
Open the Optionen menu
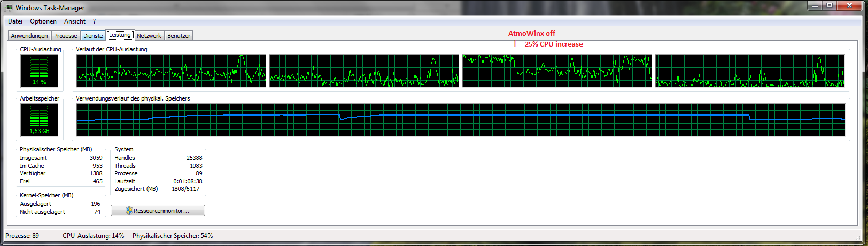(x=43, y=21)
